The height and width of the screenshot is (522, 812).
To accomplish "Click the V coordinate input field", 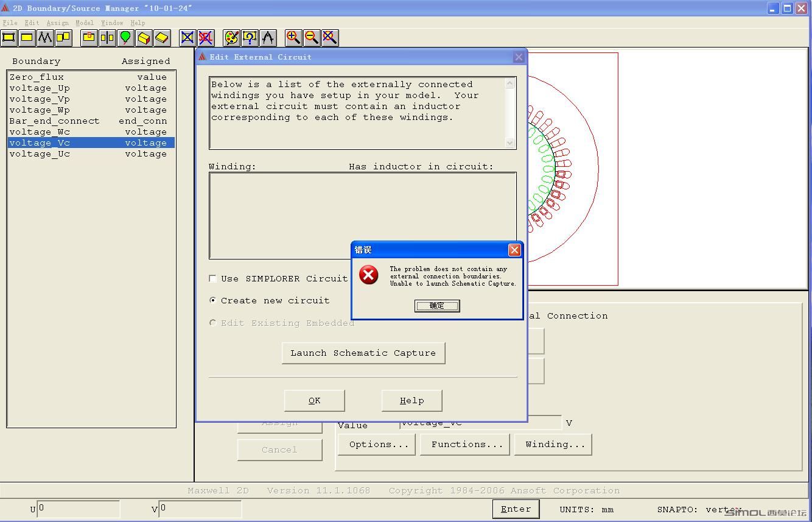I will click(x=200, y=509).
